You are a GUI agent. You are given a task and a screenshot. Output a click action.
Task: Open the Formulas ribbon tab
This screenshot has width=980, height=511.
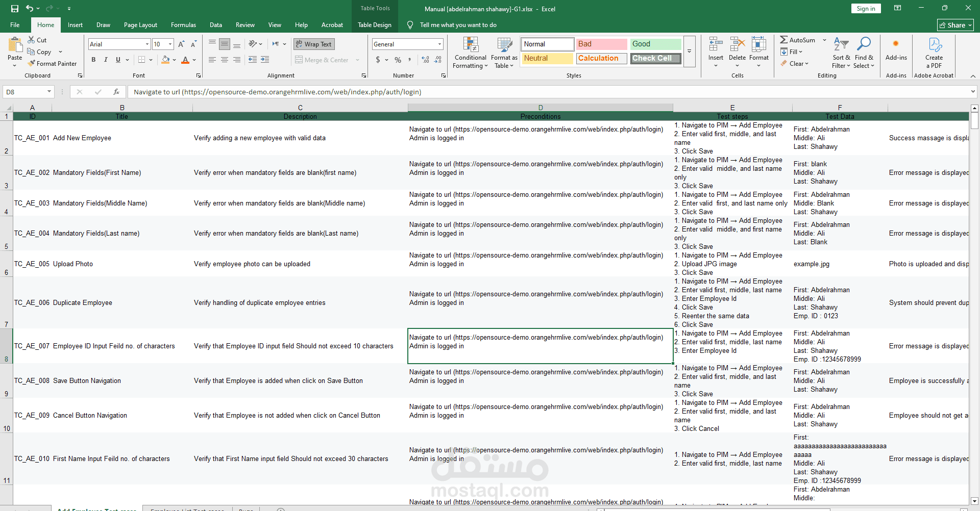pos(183,25)
